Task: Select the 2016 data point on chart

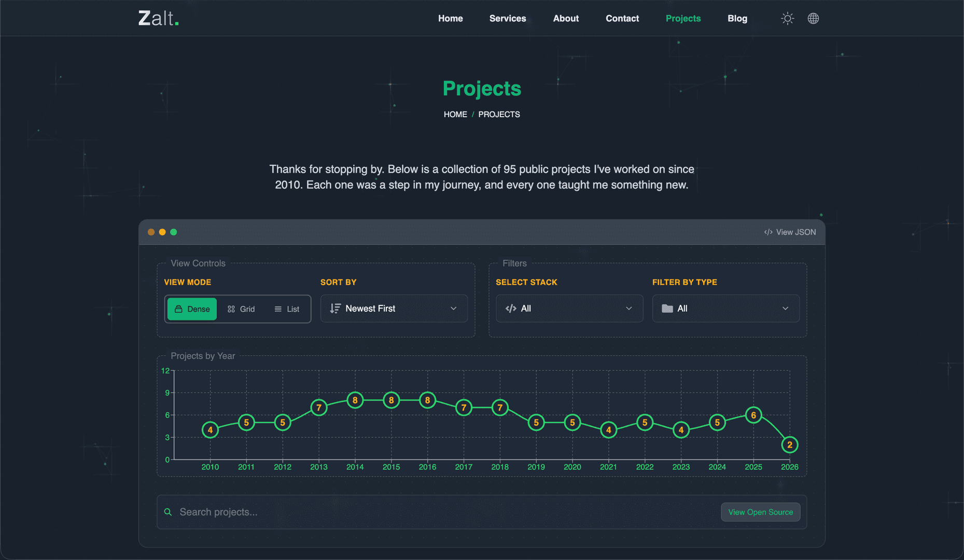Action: 427,400
